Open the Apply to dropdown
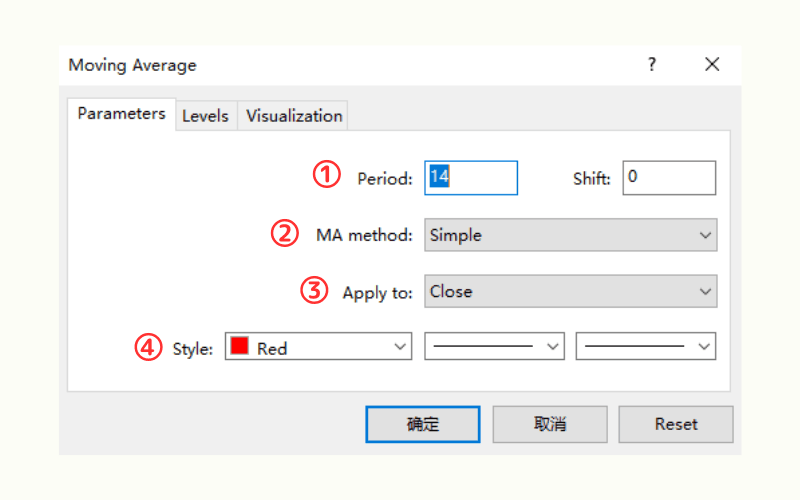 coord(570,292)
